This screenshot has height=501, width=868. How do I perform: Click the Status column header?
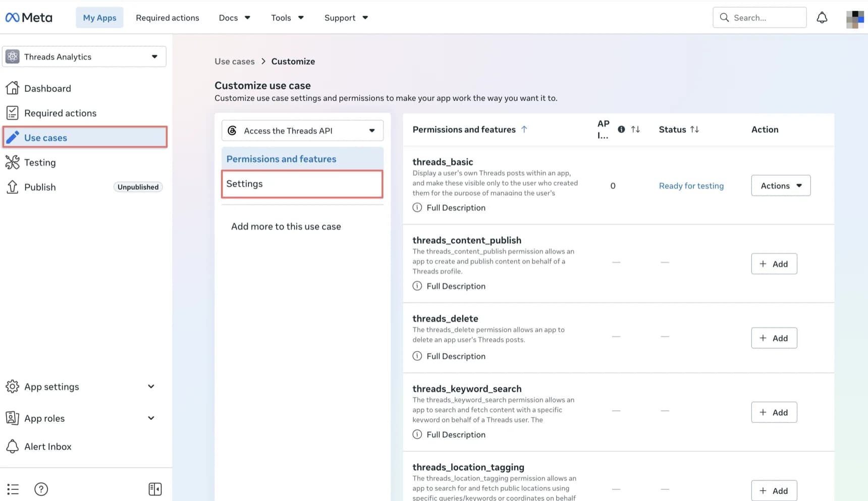[672, 129]
